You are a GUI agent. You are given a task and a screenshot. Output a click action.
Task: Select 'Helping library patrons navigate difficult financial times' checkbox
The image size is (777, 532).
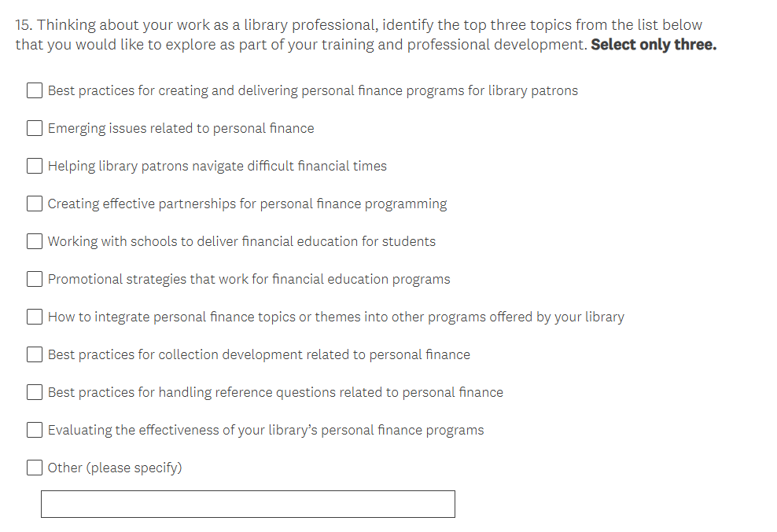pyautogui.click(x=35, y=166)
